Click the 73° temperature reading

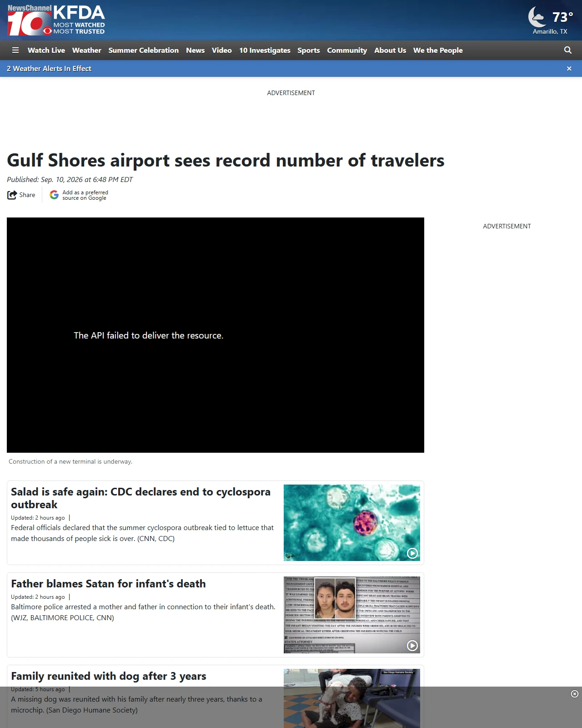click(x=562, y=17)
